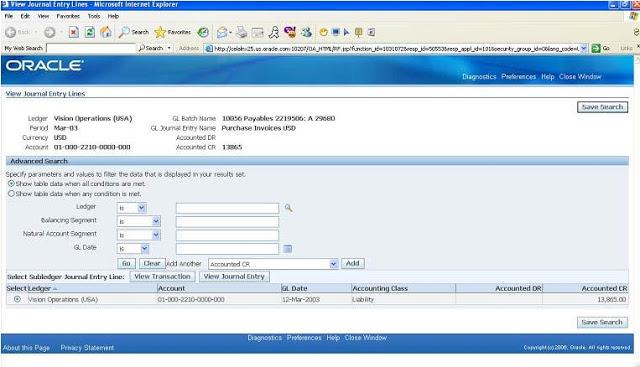
Task: Open the Tools menu
Action: pyautogui.click(x=94, y=16)
